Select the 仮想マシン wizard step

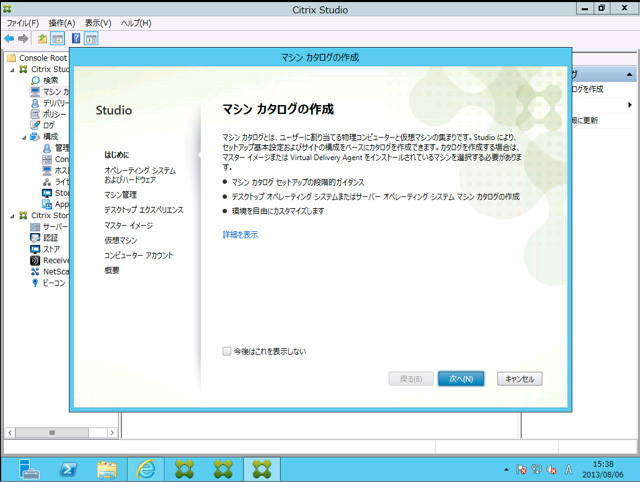121,240
